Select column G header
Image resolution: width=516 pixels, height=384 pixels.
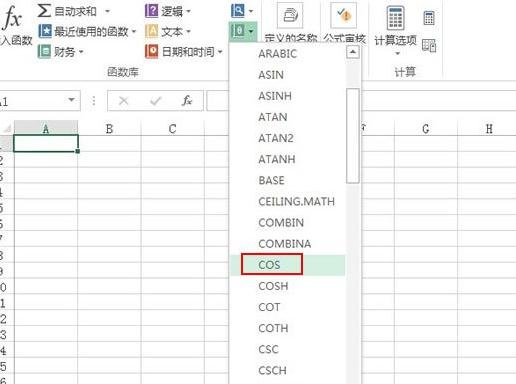pos(426,129)
